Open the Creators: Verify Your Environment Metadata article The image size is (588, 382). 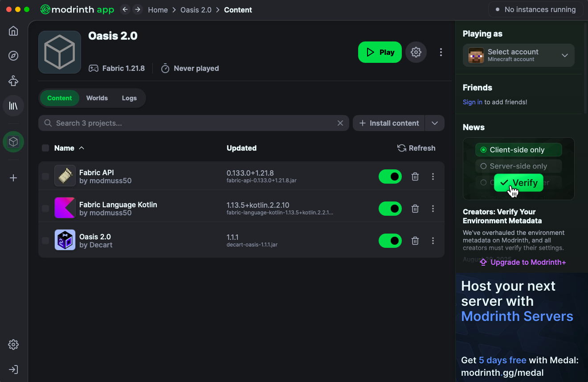click(502, 216)
